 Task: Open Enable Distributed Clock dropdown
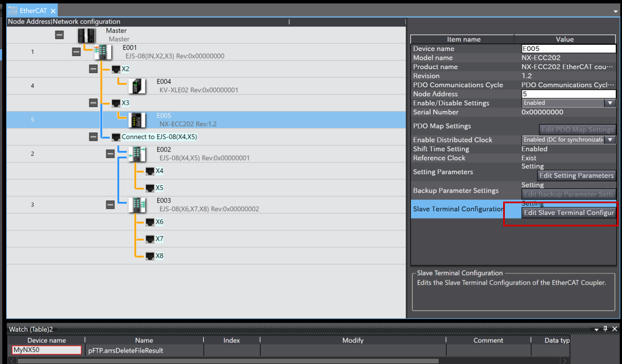(x=610, y=140)
